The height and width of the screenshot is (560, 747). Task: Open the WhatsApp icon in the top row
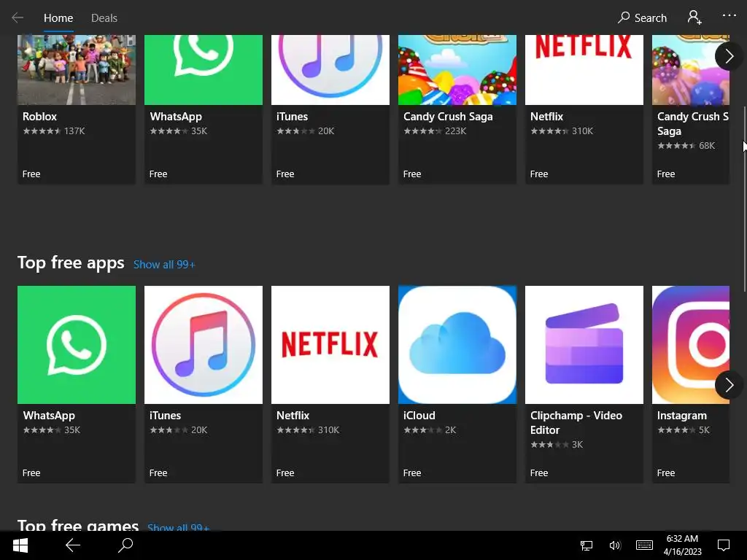pos(204,69)
